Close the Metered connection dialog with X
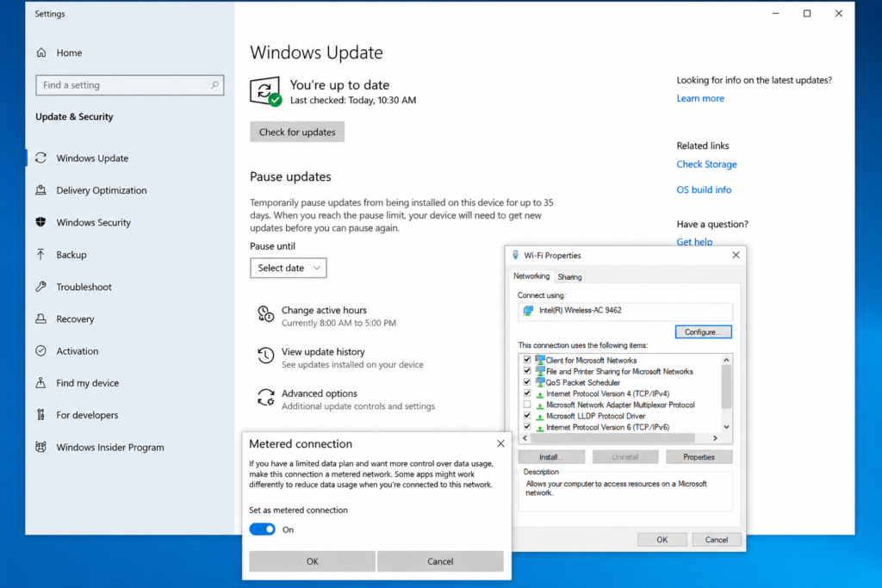The height and width of the screenshot is (588, 882). coord(500,443)
